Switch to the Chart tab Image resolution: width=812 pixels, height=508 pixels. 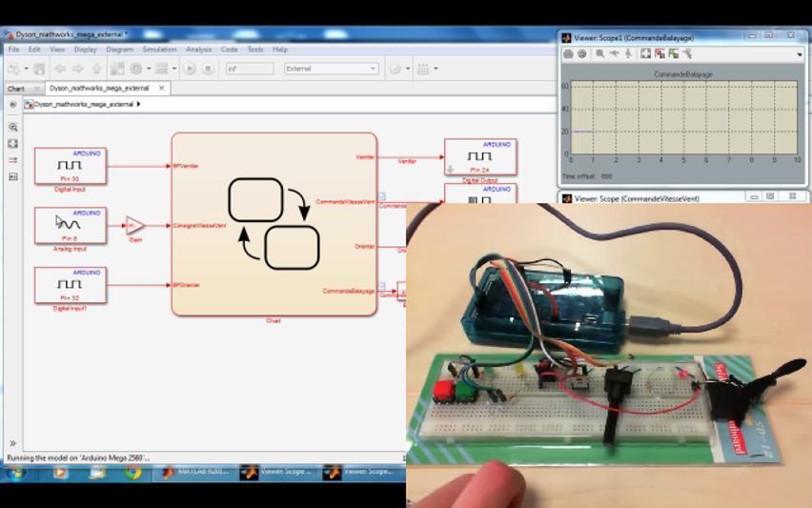pos(16,89)
